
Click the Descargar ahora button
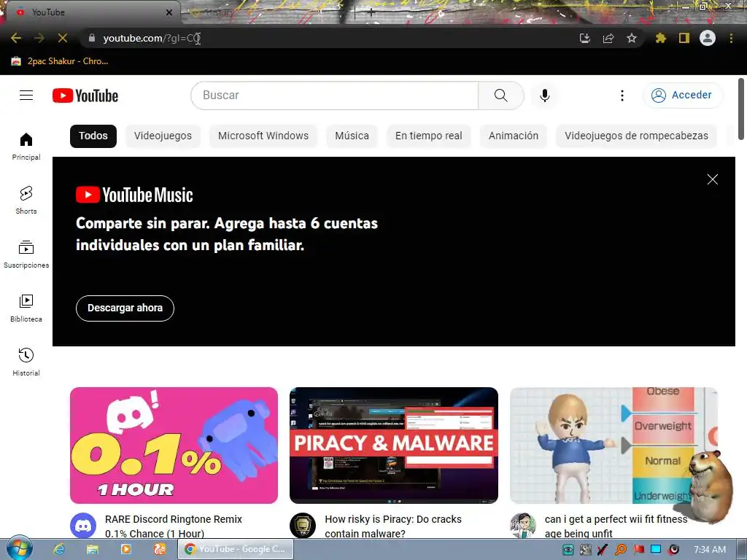(125, 308)
